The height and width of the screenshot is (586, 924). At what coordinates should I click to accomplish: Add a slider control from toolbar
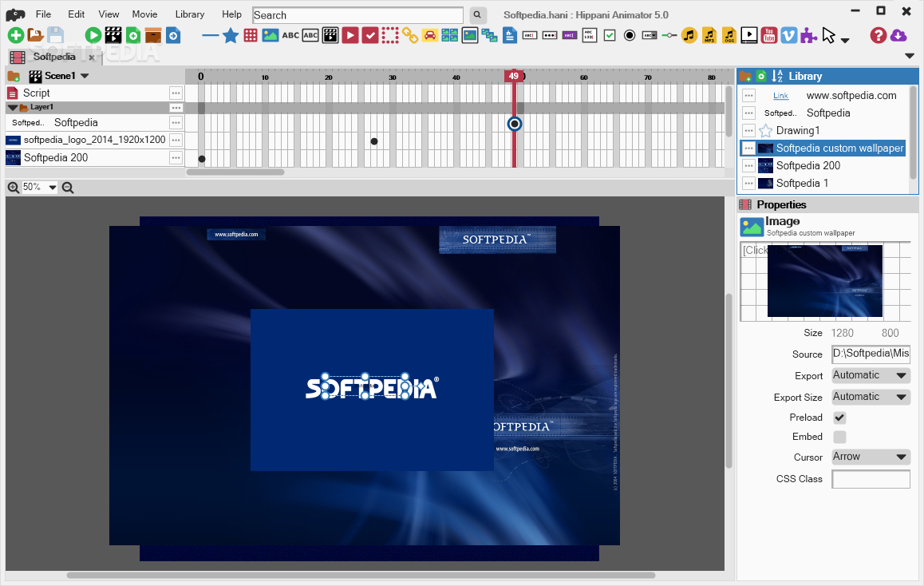669,35
